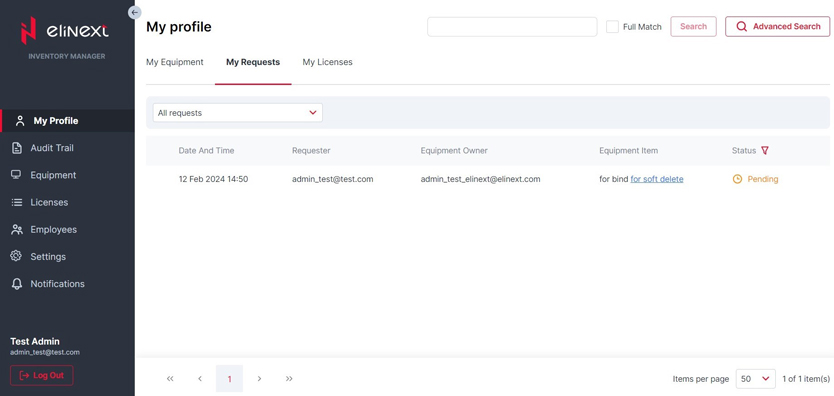Select the Equipment monitor icon
The image size is (834, 396).
point(17,175)
